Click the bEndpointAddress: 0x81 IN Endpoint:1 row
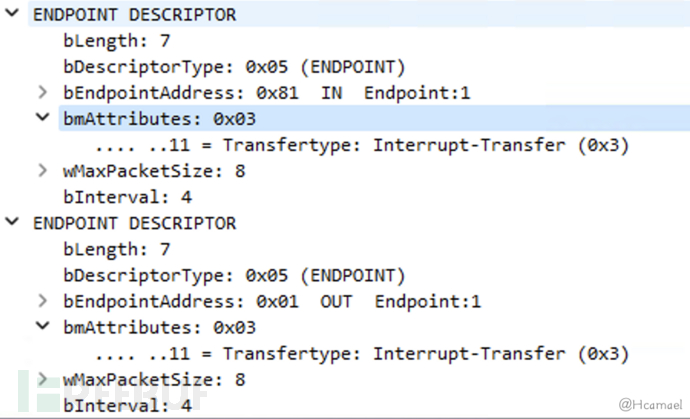The height and width of the screenshot is (419, 690). pyautogui.click(x=265, y=92)
